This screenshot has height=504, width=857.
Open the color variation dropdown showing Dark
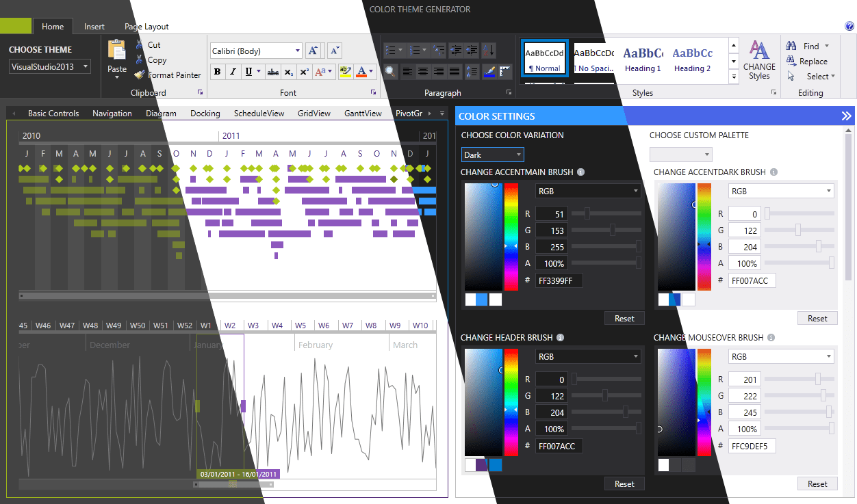[492, 155]
